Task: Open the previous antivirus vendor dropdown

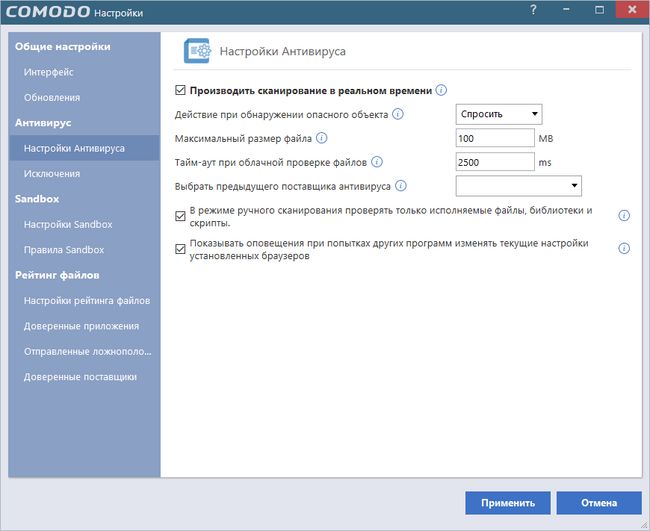Action: point(519,186)
